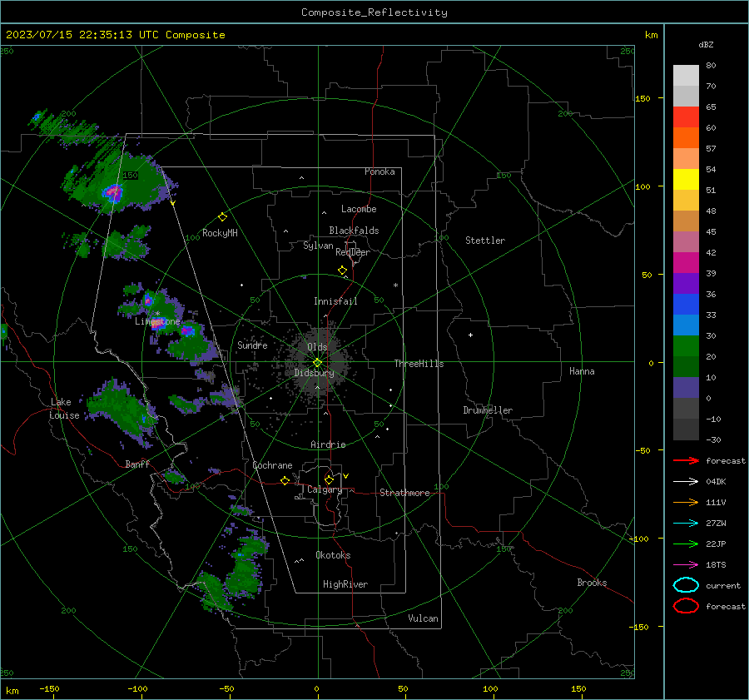Select the Brooks label
Screen dimensions: 749x700
coord(592,583)
